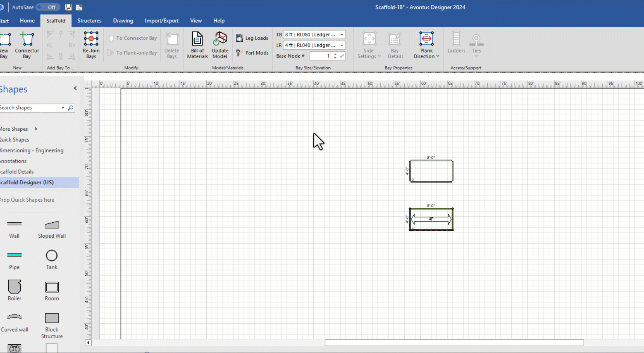Open the Bill of Materials
This screenshot has width=644, height=353.
pos(197,39)
